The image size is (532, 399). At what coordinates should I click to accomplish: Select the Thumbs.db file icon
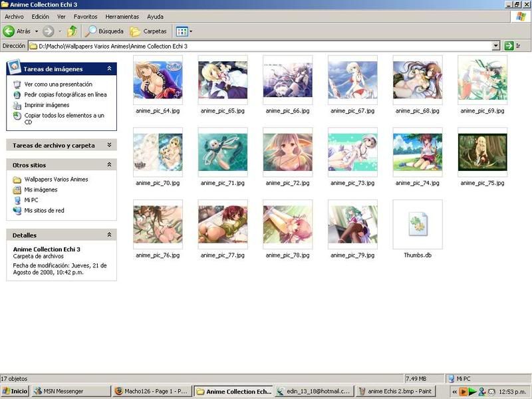[x=418, y=224]
